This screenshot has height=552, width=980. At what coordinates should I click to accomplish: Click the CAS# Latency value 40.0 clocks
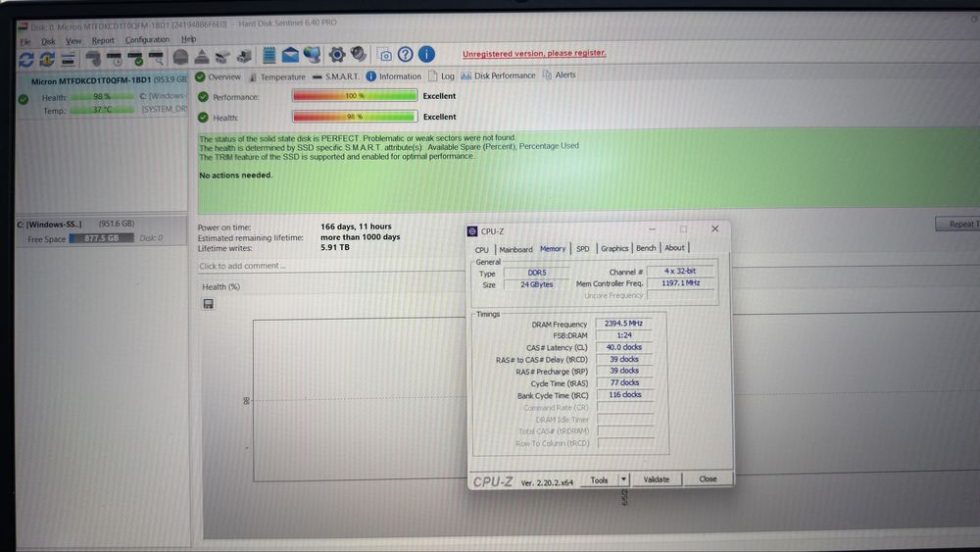click(x=623, y=347)
